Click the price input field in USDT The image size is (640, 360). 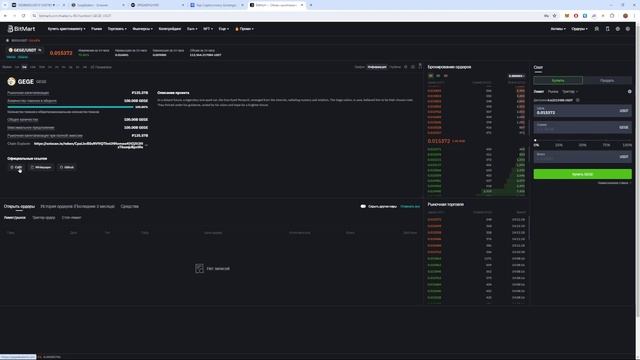(582, 111)
